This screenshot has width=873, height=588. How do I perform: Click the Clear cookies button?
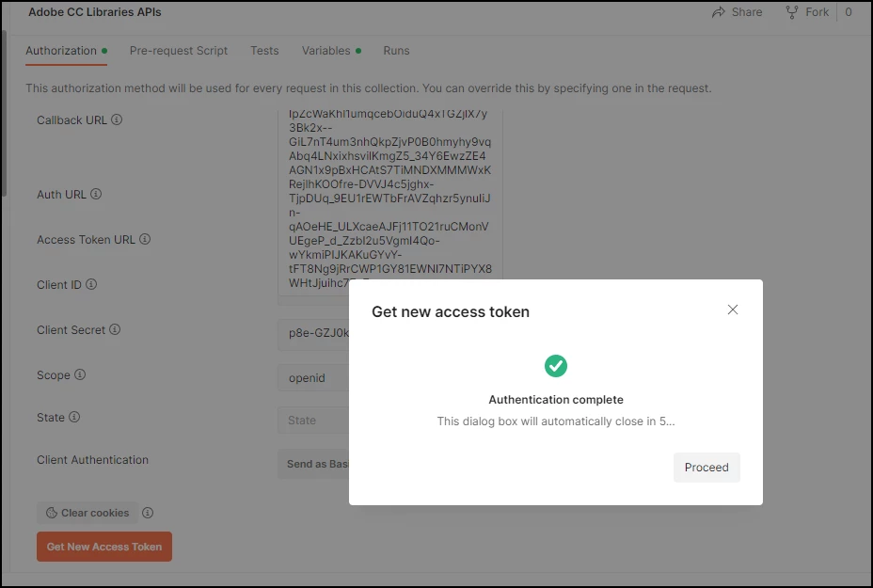(x=87, y=513)
